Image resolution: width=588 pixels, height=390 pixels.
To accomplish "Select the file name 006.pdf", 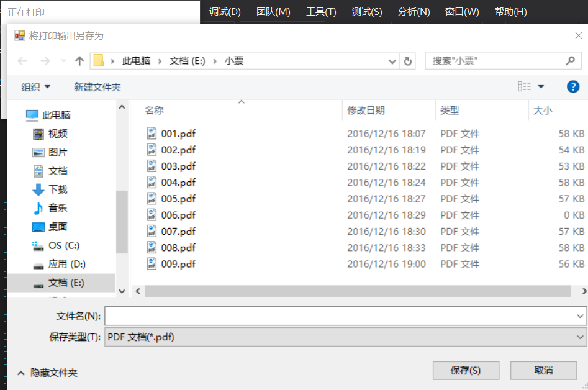I will coord(178,215).
